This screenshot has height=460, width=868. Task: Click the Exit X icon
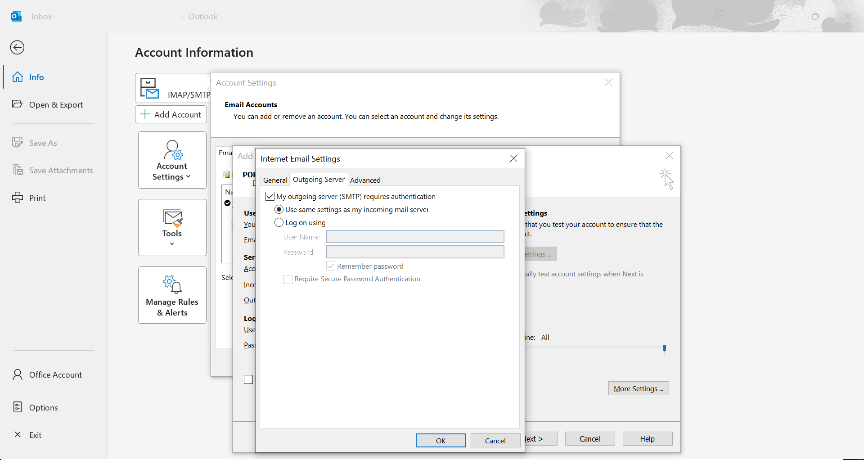click(x=18, y=434)
